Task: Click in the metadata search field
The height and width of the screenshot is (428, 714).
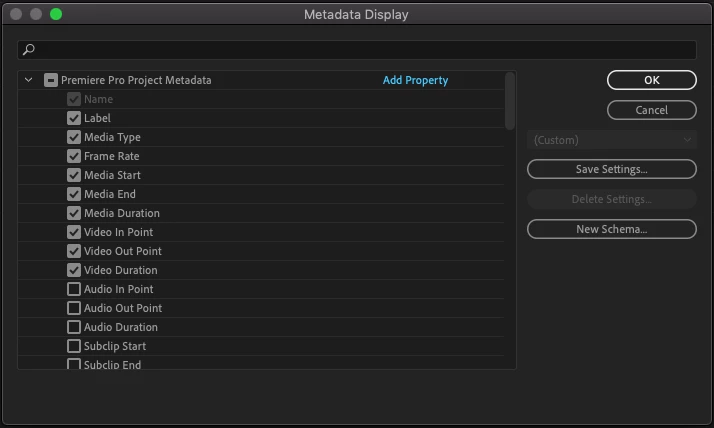Action: 357,50
